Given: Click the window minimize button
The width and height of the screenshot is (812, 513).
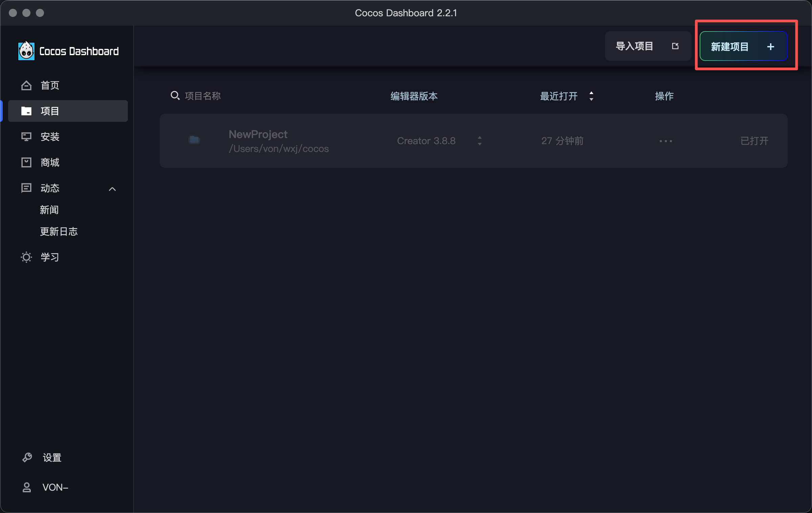Looking at the screenshot, I should 26,13.
